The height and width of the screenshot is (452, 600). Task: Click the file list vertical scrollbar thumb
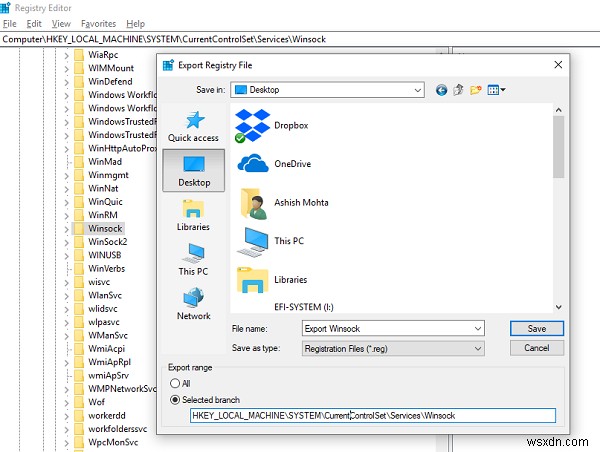pyautogui.click(x=559, y=147)
